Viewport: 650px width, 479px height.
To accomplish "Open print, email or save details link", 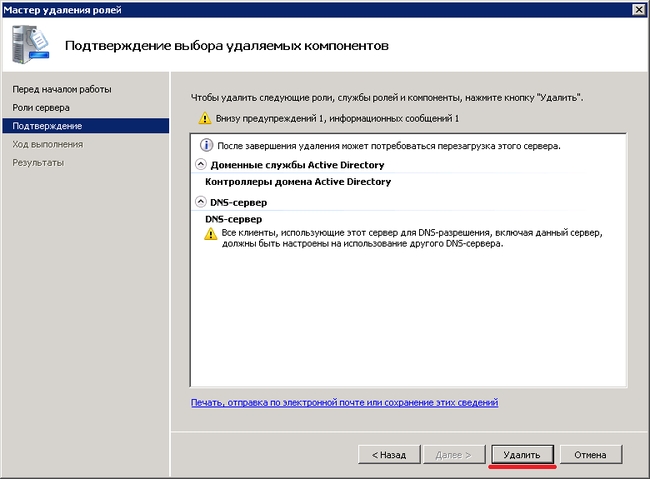I will pos(344,402).
